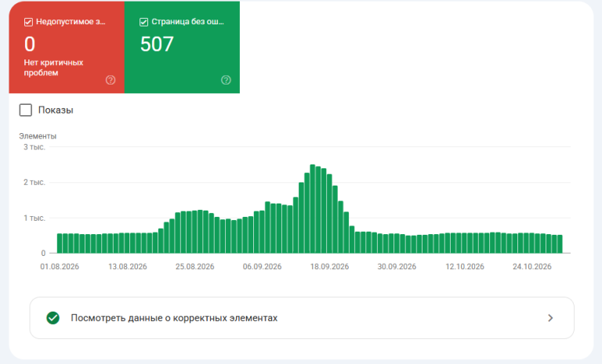Click the '24.10.2026' date label
Screen dimensions: 602x364
point(531,267)
